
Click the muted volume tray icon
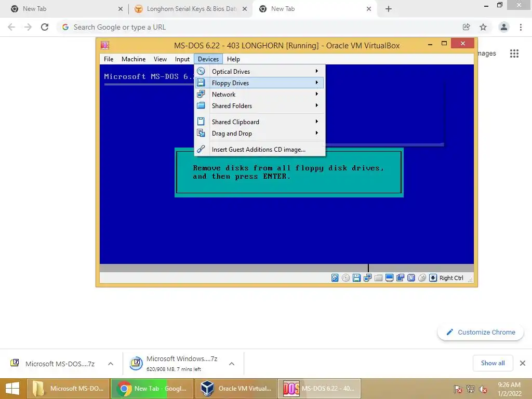(x=483, y=389)
